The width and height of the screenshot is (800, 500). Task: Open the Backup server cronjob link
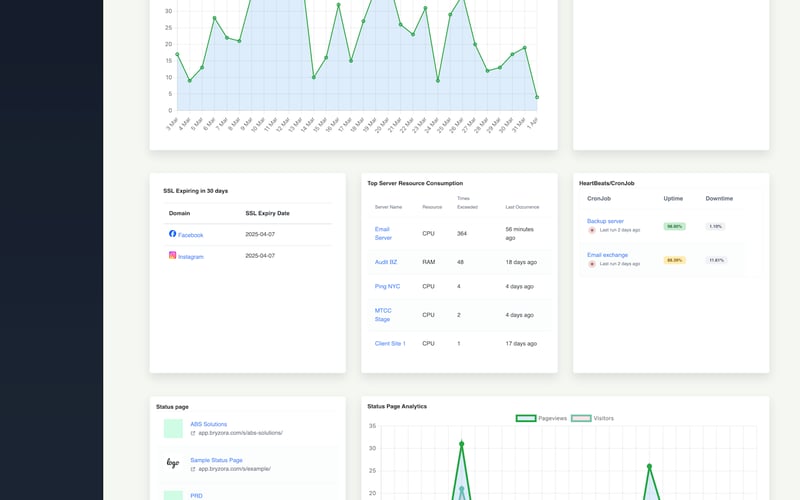pos(605,221)
